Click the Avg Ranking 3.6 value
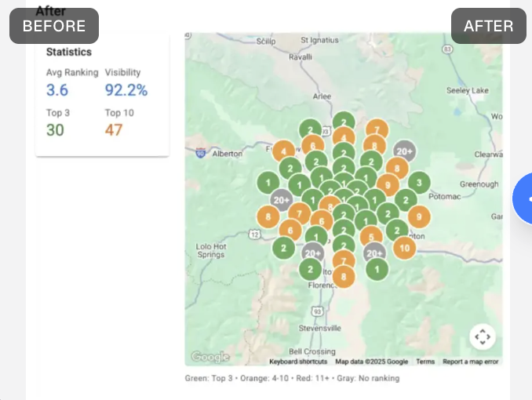The width and height of the screenshot is (532, 400). click(x=57, y=90)
